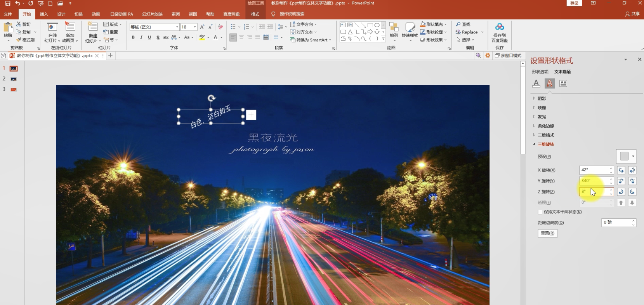This screenshot has height=305, width=644.
Task: Open the font size dropdown
Action: coord(195,27)
